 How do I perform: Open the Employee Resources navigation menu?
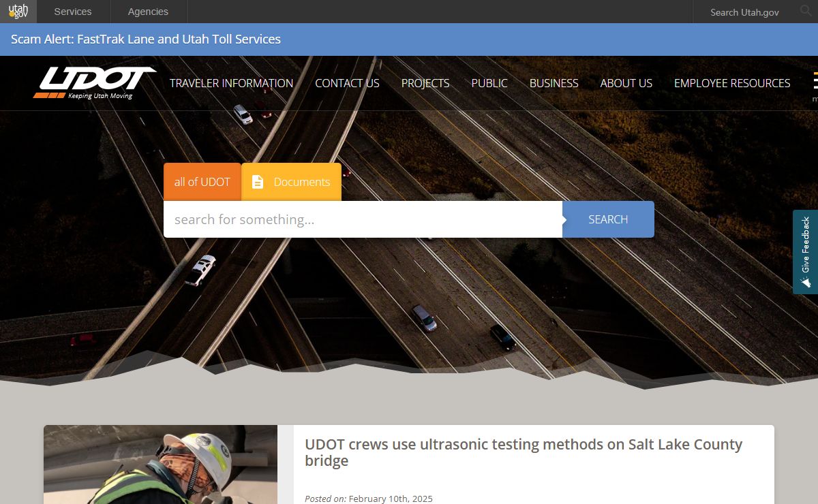click(732, 83)
